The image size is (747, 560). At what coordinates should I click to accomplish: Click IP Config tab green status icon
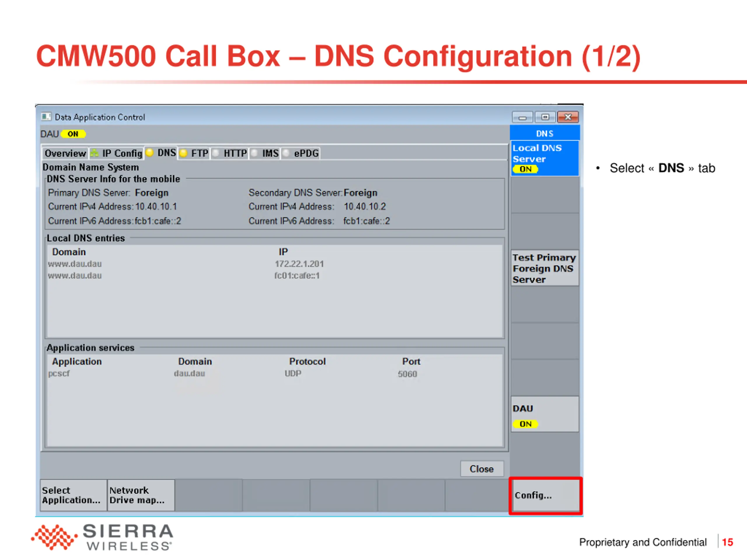94,153
